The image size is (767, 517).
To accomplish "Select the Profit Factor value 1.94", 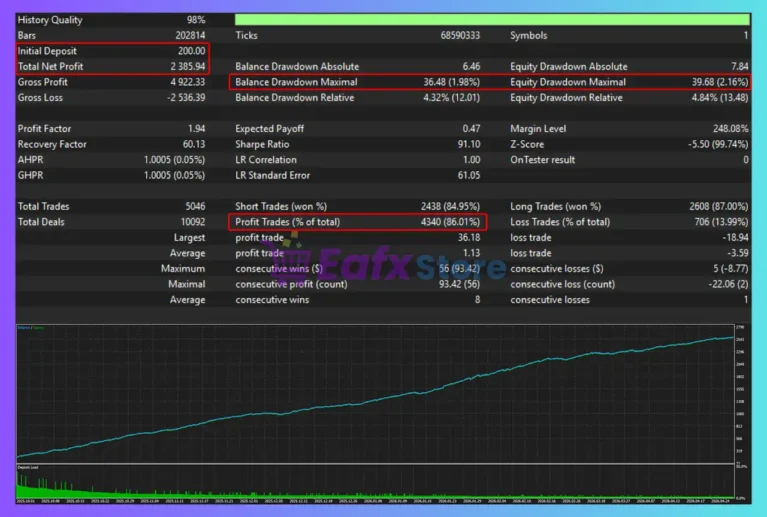I will pyautogui.click(x=197, y=129).
